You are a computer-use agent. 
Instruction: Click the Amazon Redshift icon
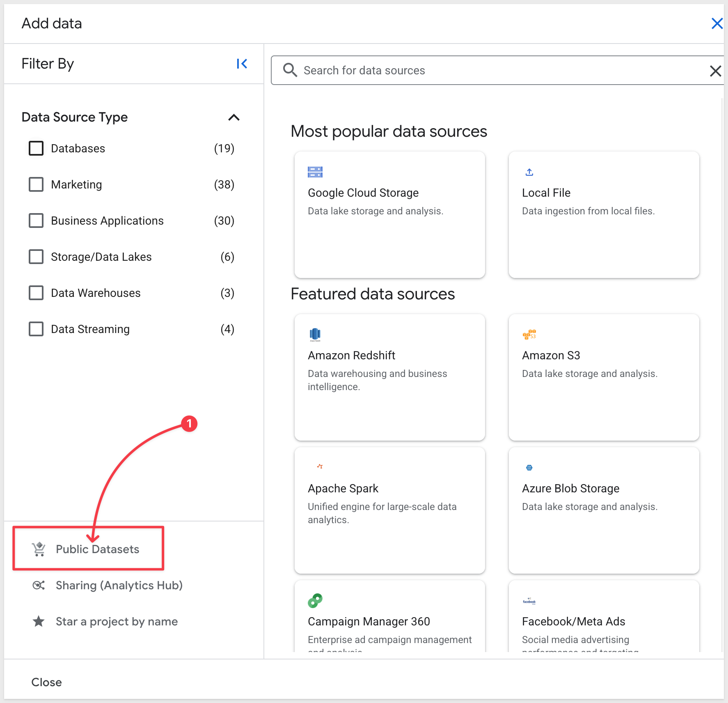[x=315, y=335]
